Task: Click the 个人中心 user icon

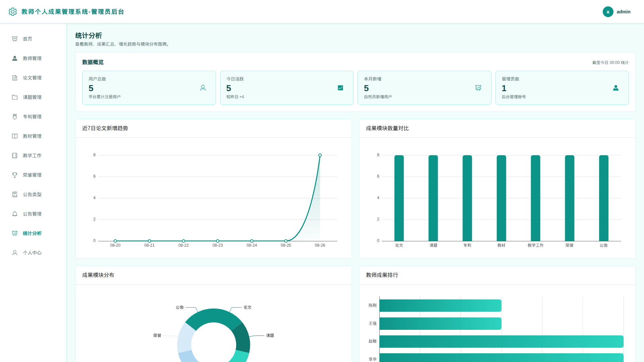Action: (x=15, y=253)
